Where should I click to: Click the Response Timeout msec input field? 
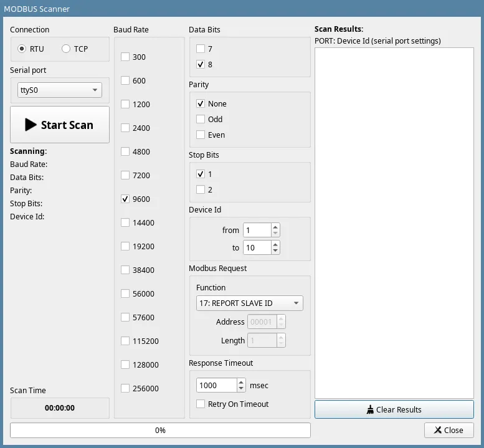pos(216,385)
